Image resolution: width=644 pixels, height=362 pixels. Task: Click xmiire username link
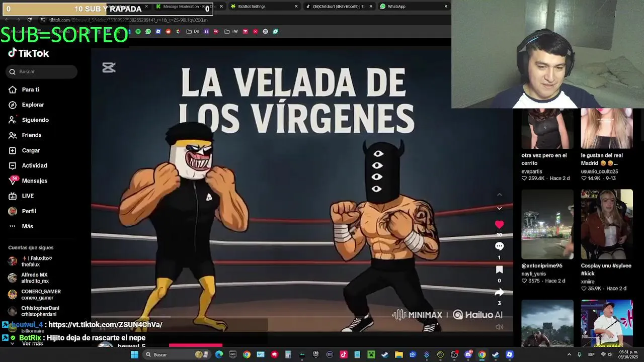click(x=588, y=282)
